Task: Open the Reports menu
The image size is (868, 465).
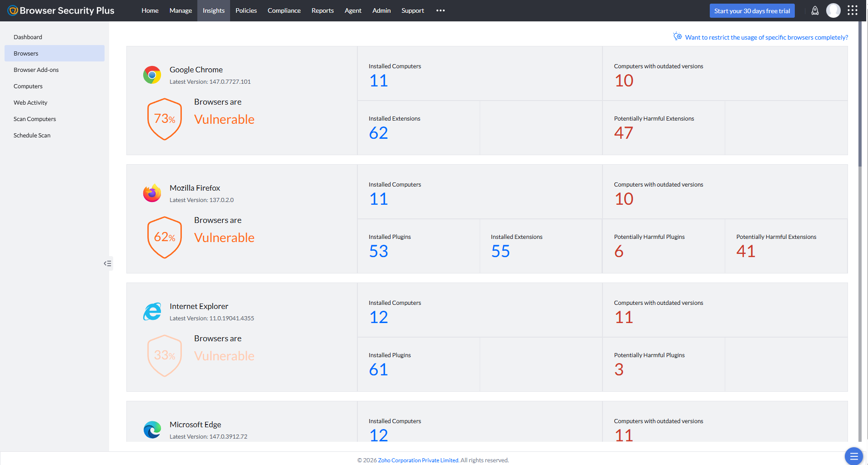Action: pos(322,10)
